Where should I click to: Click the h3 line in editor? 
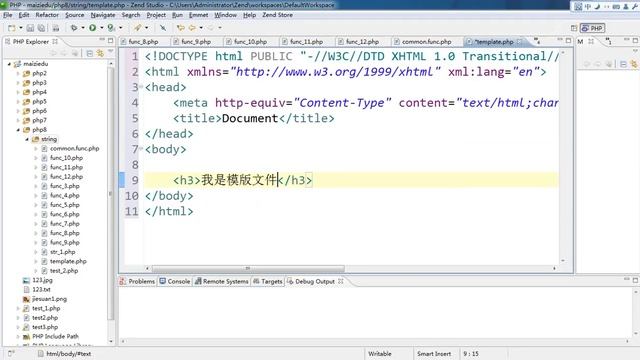tap(351, 180)
